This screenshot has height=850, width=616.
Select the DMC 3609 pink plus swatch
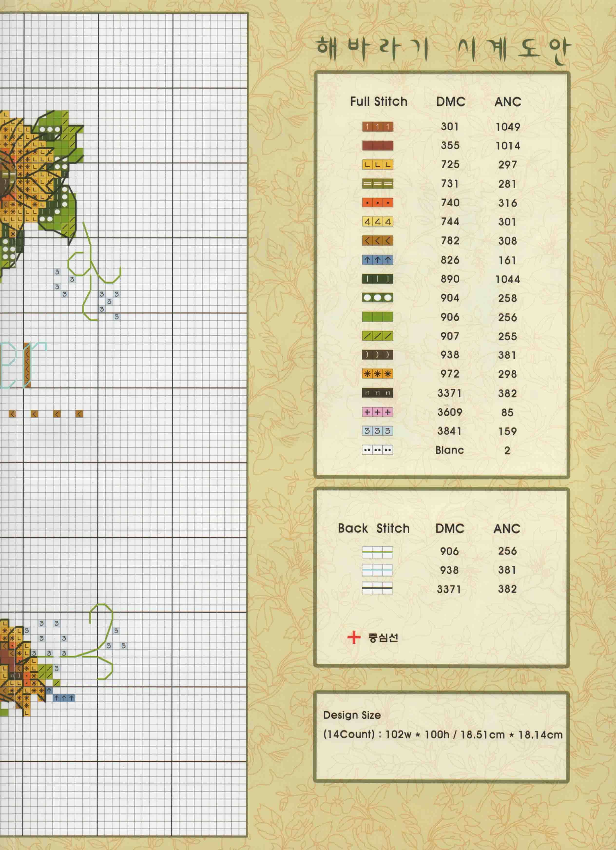point(377,412)
